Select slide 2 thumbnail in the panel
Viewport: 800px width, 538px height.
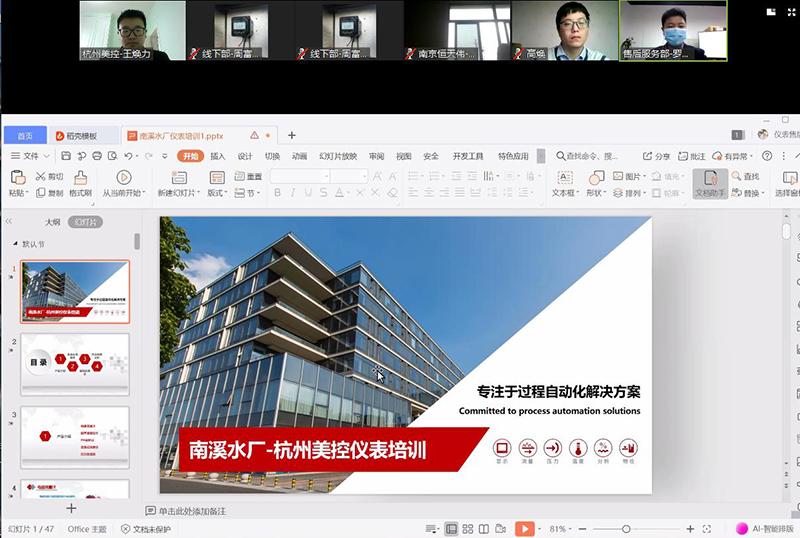click(75, 363)
